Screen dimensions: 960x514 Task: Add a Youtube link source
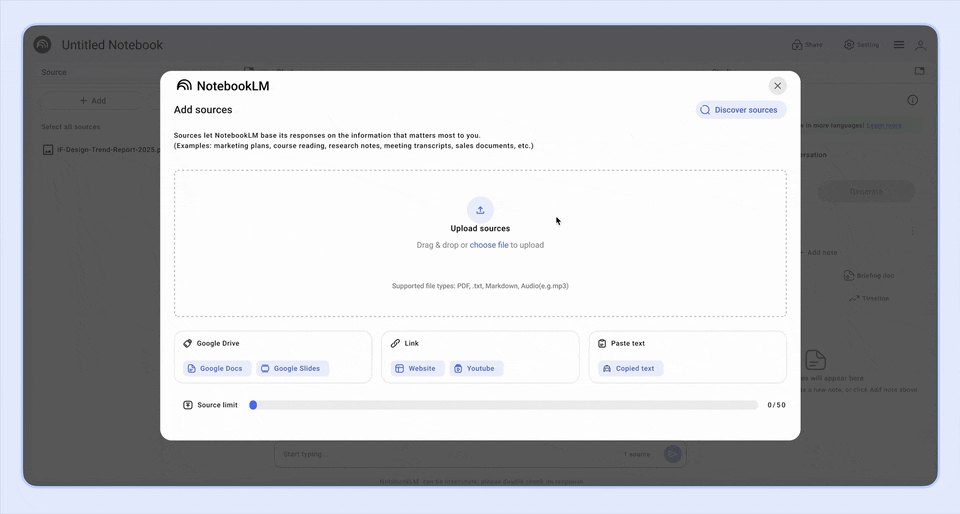(x=476, y=368)
